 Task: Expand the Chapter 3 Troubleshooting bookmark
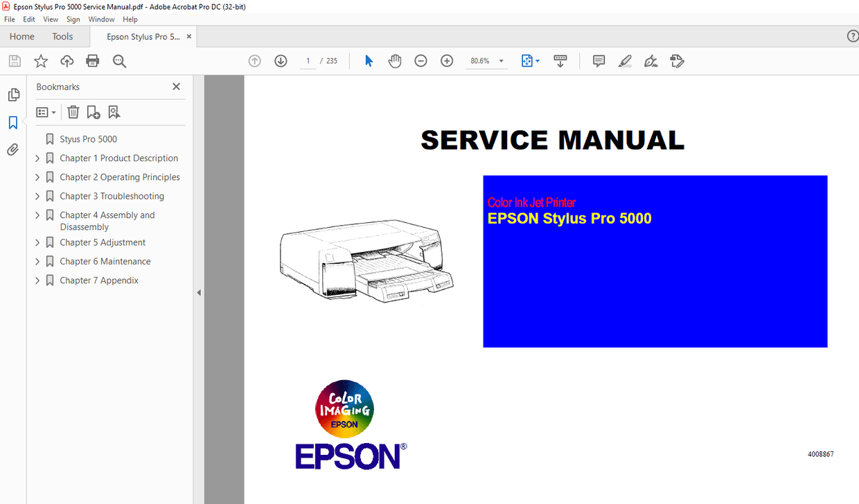37,196
